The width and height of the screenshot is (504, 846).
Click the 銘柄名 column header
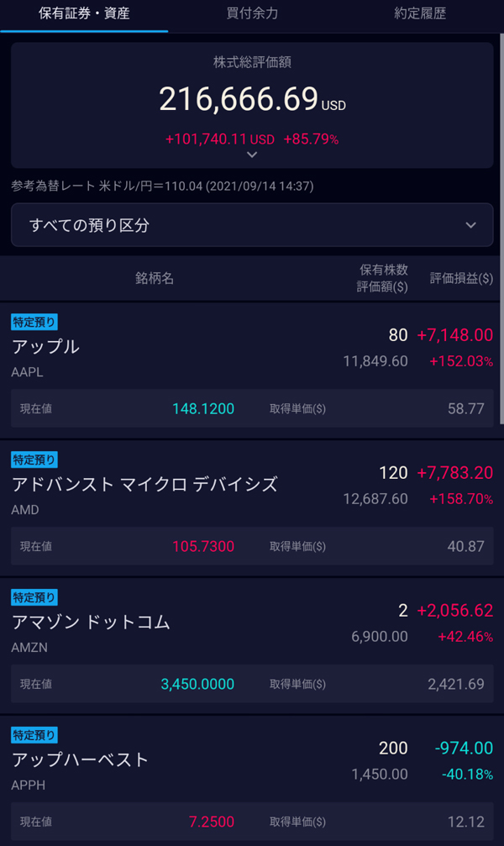pyautogui.click(x=155, y=278)
